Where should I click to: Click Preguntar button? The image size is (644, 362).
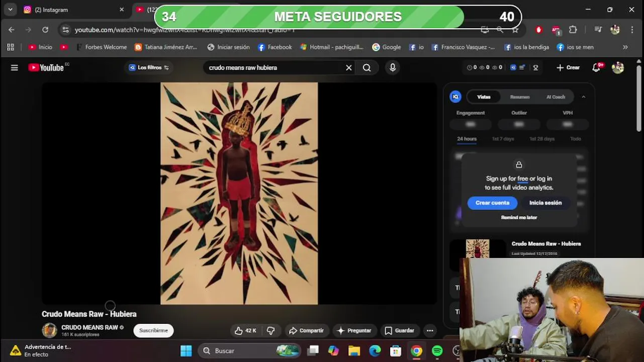[x=354, y=330]
